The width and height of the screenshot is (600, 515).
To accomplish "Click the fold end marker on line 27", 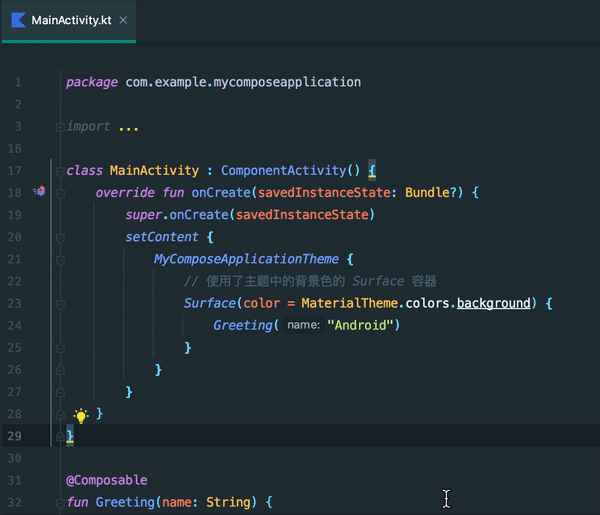I will pyautogui.click(x=60, y=393).
